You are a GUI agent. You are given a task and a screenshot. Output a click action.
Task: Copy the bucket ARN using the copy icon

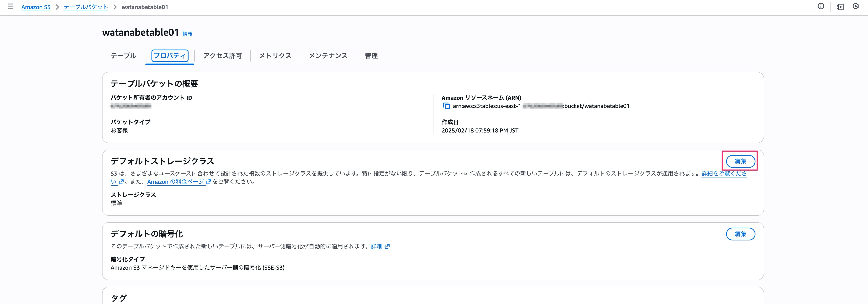446,106
